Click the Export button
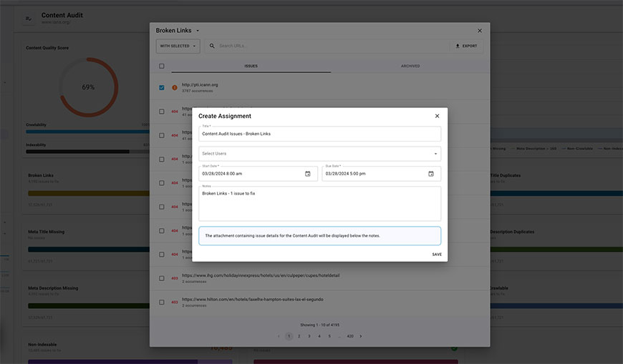Image resolution: width=623 pixels, height=364 pixels. [466, 46]
